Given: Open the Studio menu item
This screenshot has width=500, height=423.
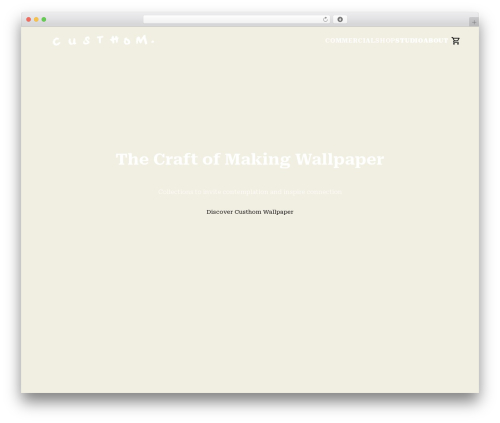Looking at the screenshot, I should click(x=409, y=41).
